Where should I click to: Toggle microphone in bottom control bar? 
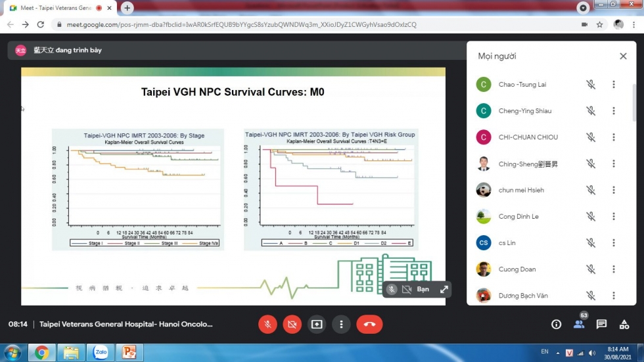coord(267,324)
